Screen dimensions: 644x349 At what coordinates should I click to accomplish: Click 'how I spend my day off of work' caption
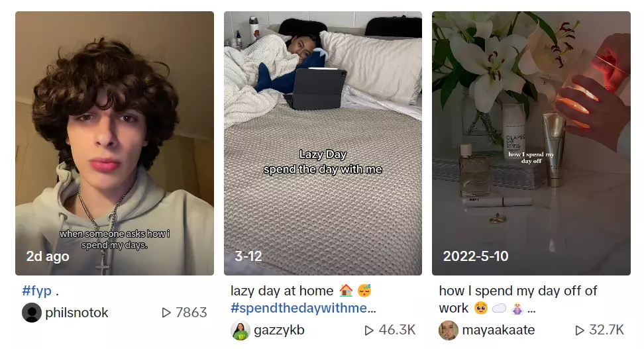point(518,299)
